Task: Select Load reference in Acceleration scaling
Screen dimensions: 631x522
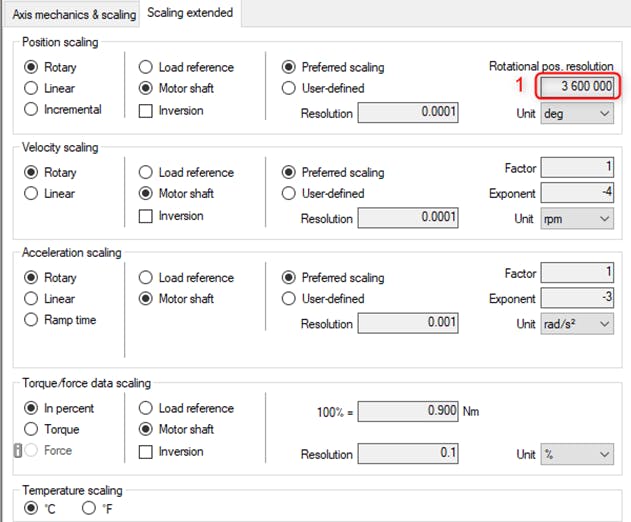Action: pos(146,278)
